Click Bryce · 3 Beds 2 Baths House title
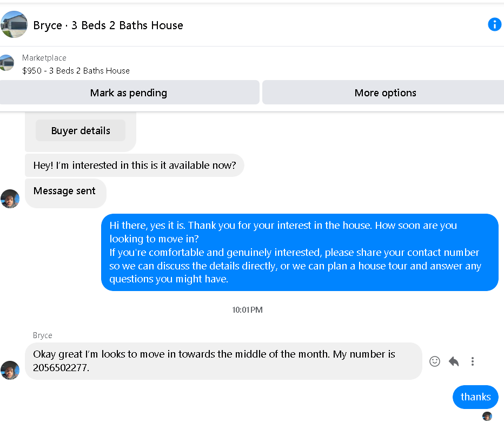 click(108, 25)
